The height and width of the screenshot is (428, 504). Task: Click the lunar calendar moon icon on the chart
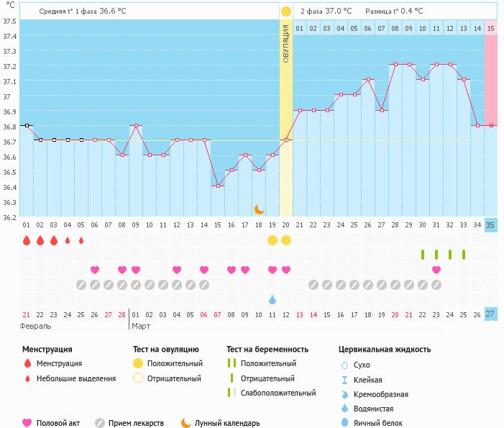pyautogui.click(x=260, y=209)
